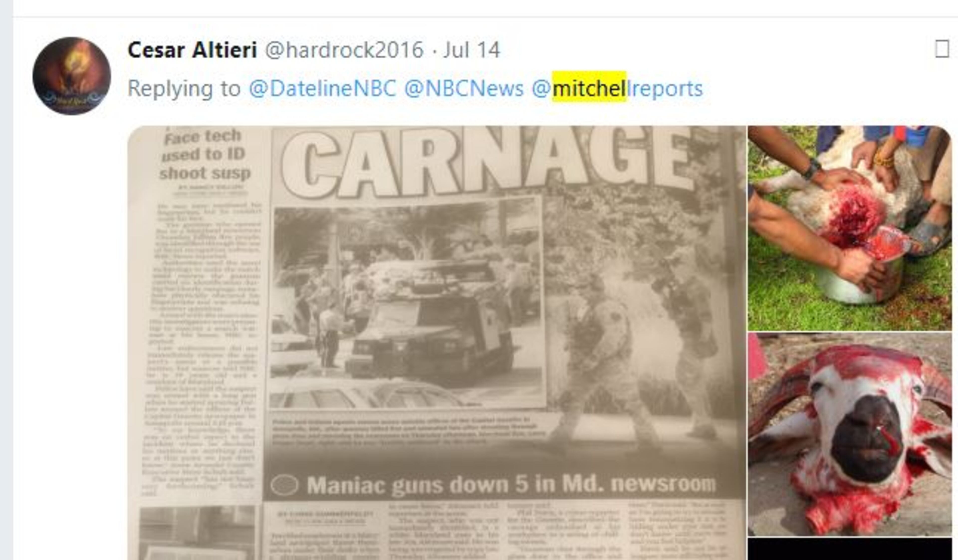Open Cesar Altieri's profile avatar

pyautogui.click(x=72, y=76)
